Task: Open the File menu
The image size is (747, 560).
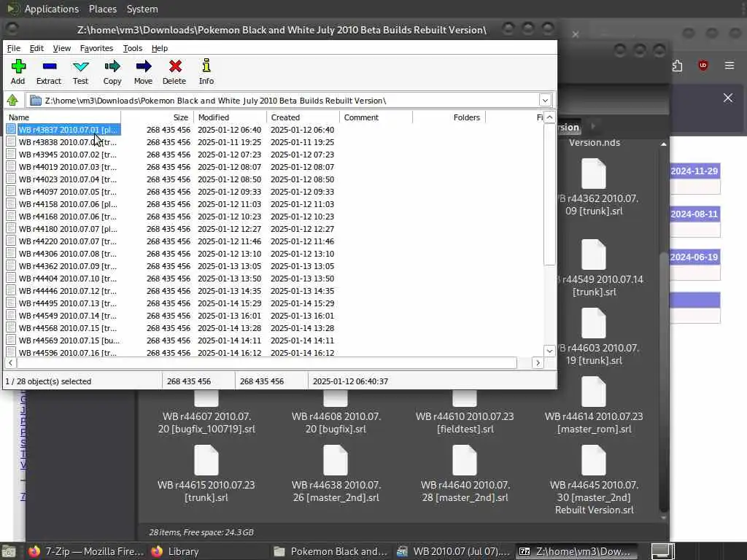Action: click(x=13, y=48)
